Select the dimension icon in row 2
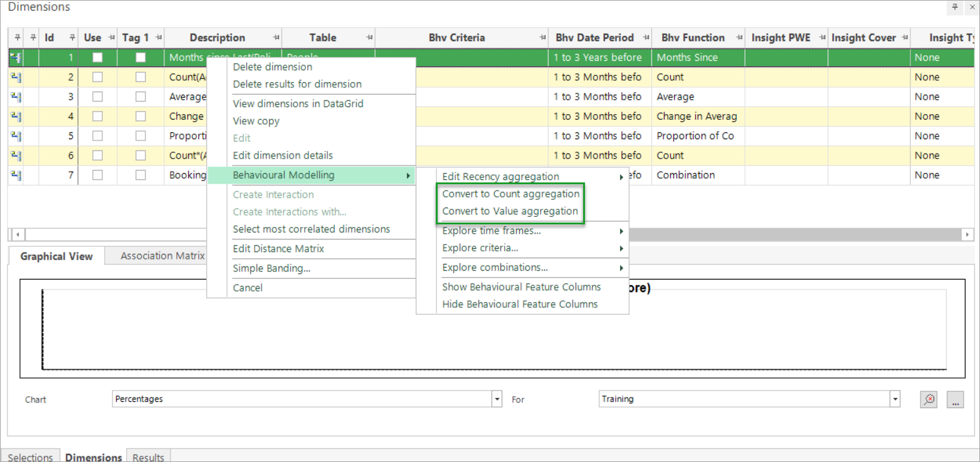 point(15,77)
